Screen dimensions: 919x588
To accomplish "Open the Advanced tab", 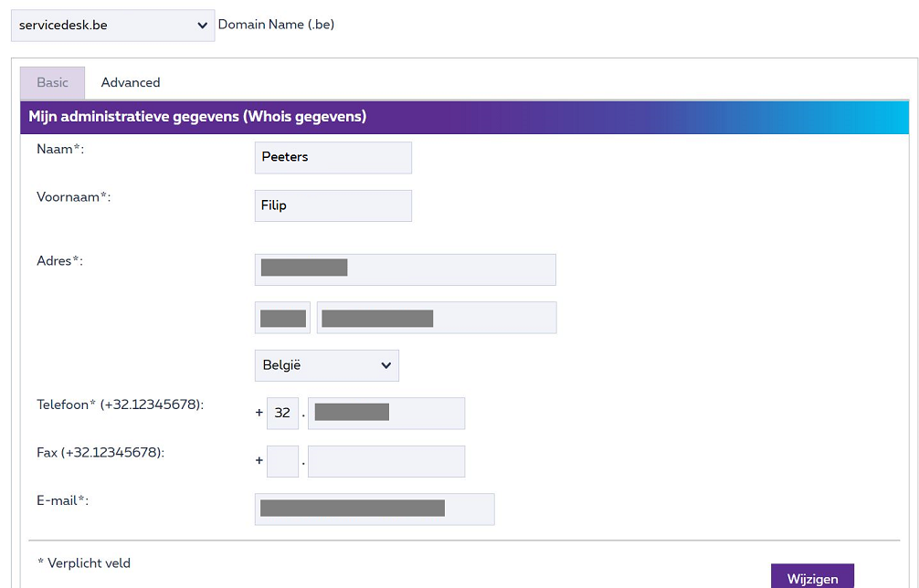I will (131, 82).
